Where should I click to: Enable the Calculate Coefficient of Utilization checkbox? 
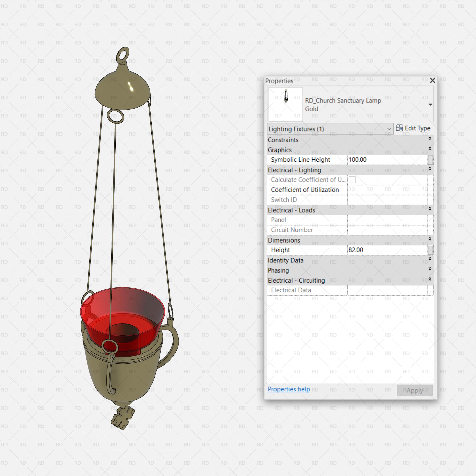click(x=353, y=180)
